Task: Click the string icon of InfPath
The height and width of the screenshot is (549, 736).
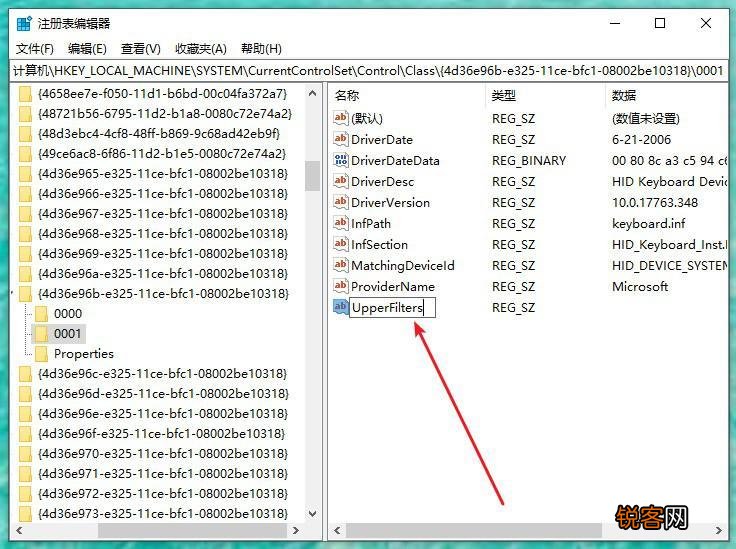Action: pos(341,222)
